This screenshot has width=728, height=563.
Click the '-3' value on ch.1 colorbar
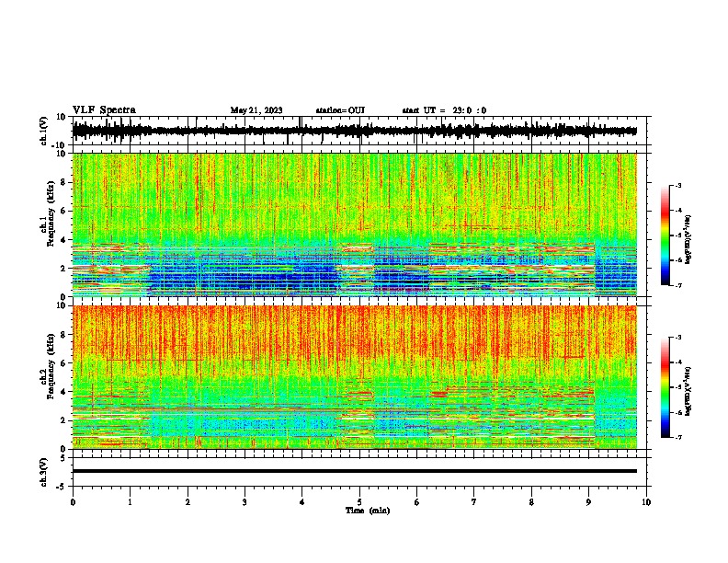[x=677, y=185]
